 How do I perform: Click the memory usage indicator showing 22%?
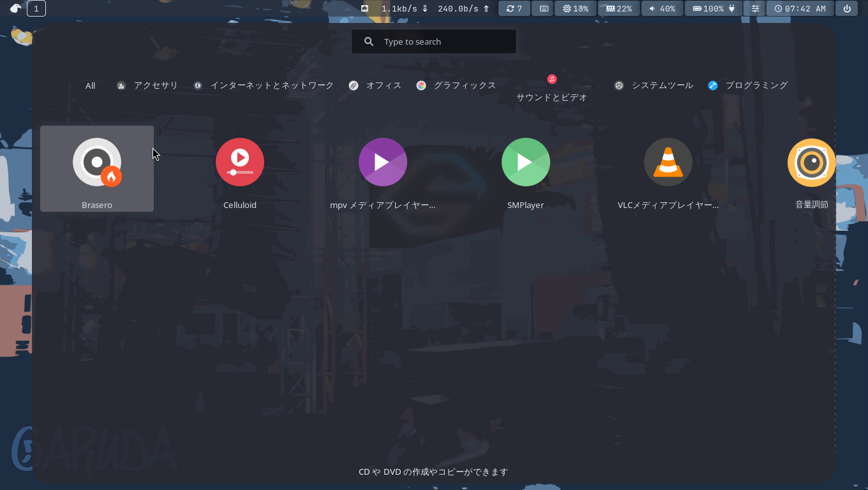pyautogui.click(x=619, y=8)
